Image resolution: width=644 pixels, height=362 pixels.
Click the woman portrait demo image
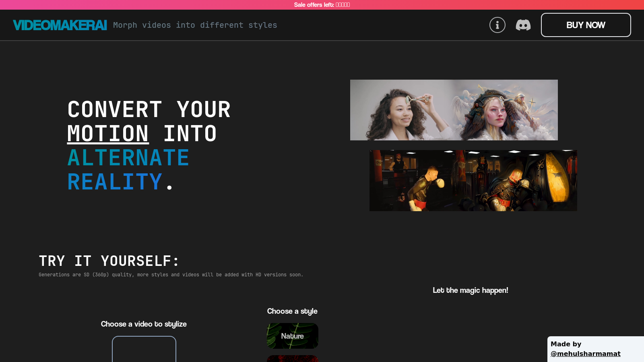tap(454, 110)
